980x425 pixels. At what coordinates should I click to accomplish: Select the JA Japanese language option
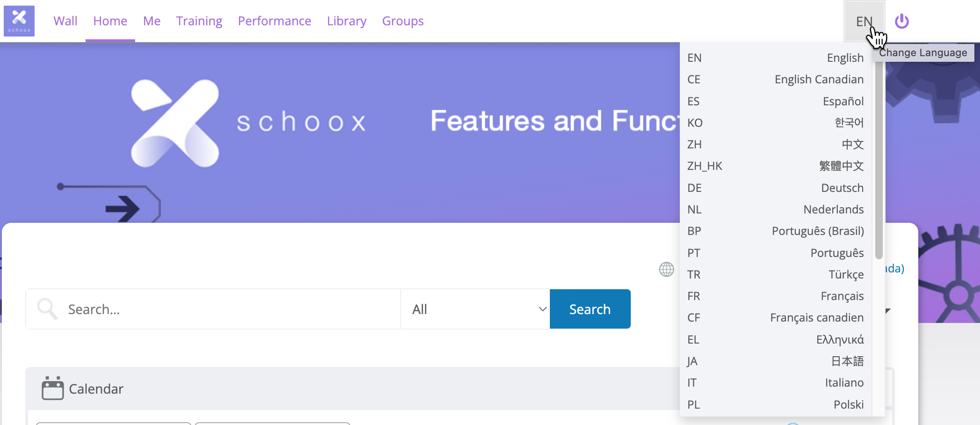776,361
